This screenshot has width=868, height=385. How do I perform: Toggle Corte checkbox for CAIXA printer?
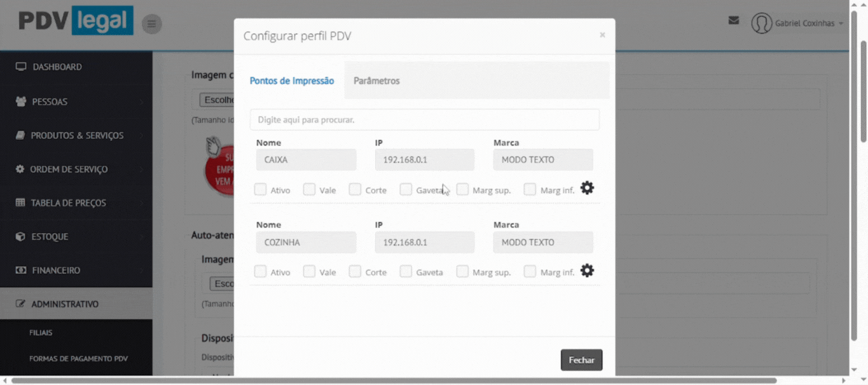coord(355,189)
